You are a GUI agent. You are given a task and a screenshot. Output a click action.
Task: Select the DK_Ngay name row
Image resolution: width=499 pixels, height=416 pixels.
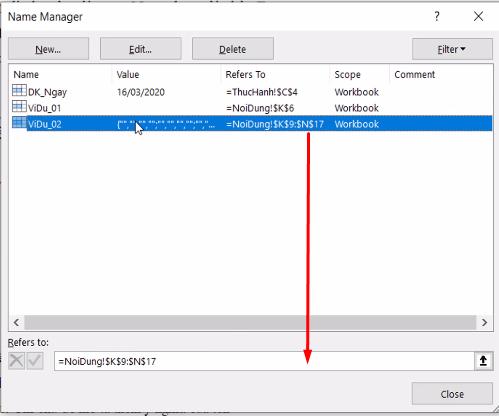click(252, 92)
